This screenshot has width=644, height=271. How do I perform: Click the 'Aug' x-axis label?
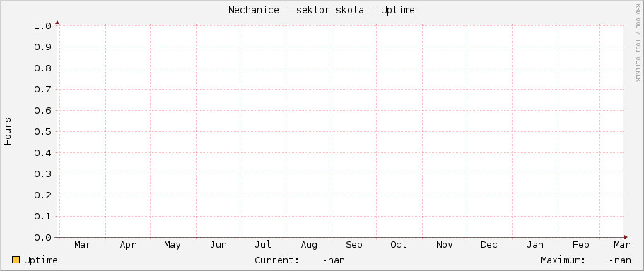tap(309, 245)
